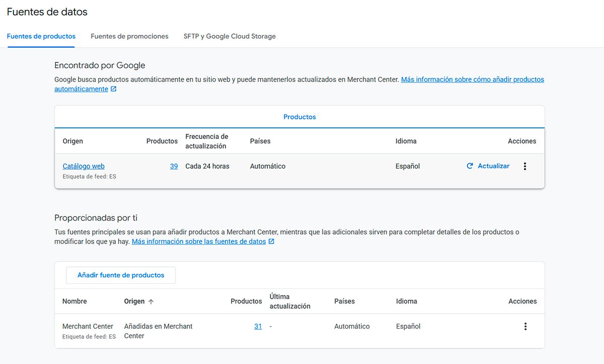This screenshot has width=604, height=364.
Task: Open the three-dot menu for Catálogo web
Action: tap(524, 166)
